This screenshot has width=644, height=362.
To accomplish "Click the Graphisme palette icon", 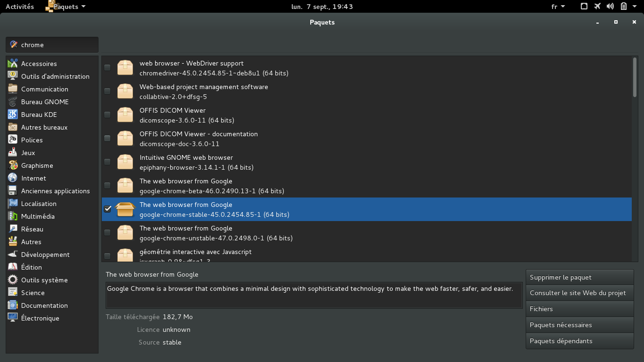I will (x=13, y=165).
